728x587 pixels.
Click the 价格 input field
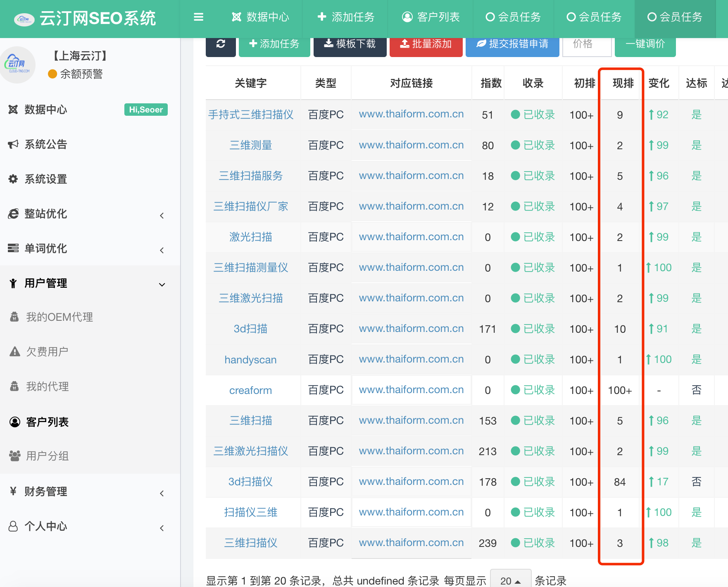pos(587,44)
